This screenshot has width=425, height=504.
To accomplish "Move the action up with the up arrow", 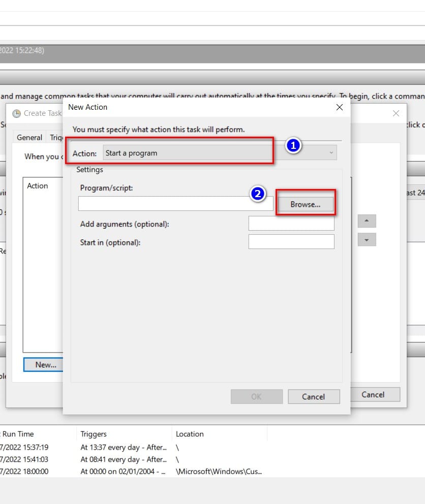I will 367,221.
